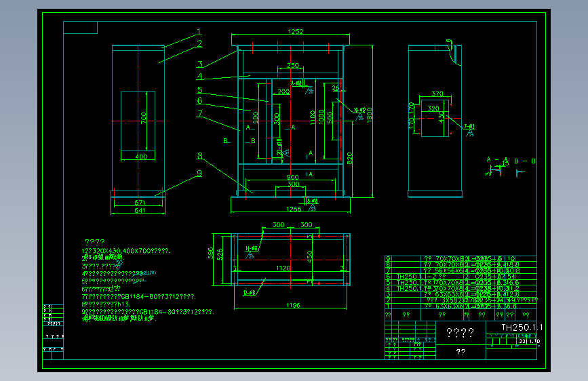Select the 56X56X6 entry in parts table
The image size is (588, 381).
click(x=444, y=270)
